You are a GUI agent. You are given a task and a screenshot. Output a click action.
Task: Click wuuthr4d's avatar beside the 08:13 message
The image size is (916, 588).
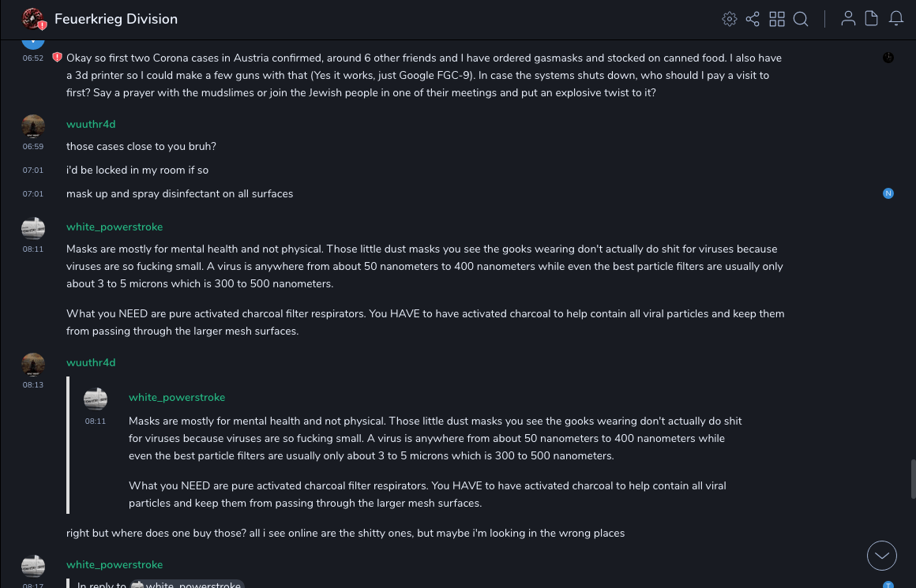(x=33, y=365)
